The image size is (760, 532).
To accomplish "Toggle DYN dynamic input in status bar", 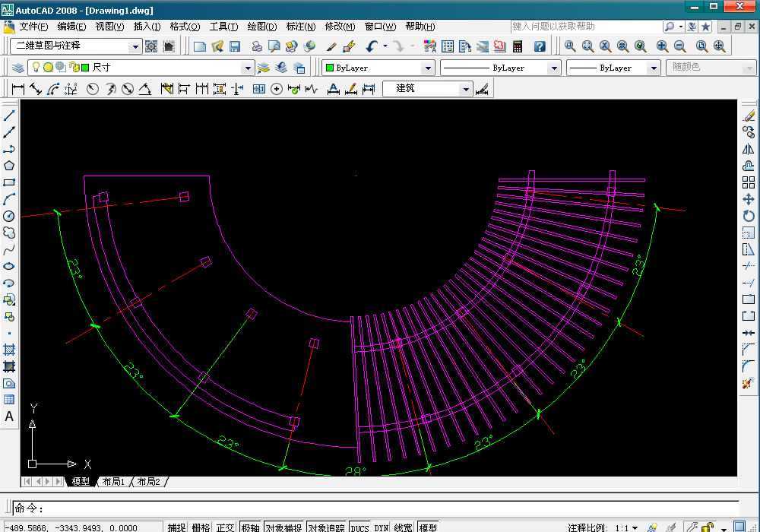I will [382, 527].
